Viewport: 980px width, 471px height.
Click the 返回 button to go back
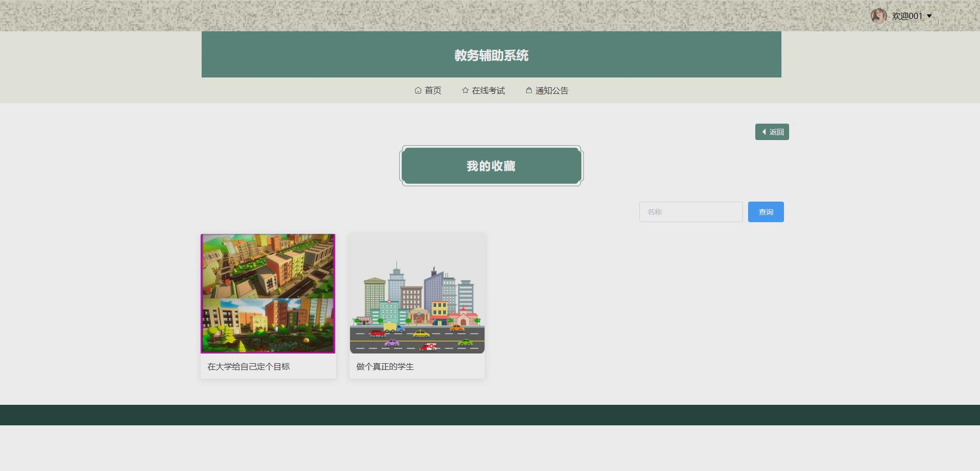(772, 132)
